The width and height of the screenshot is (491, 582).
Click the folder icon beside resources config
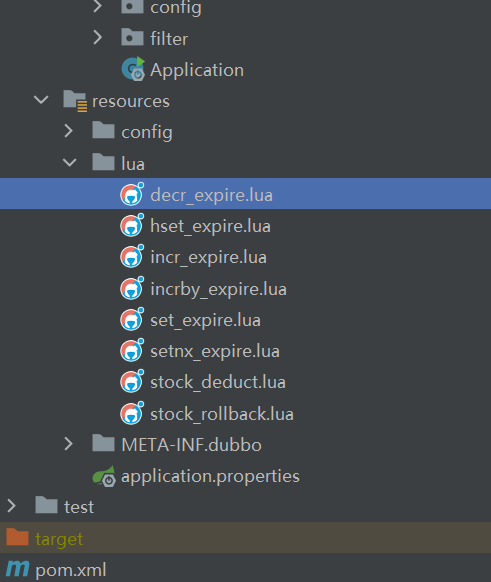(x=104, y=130)
